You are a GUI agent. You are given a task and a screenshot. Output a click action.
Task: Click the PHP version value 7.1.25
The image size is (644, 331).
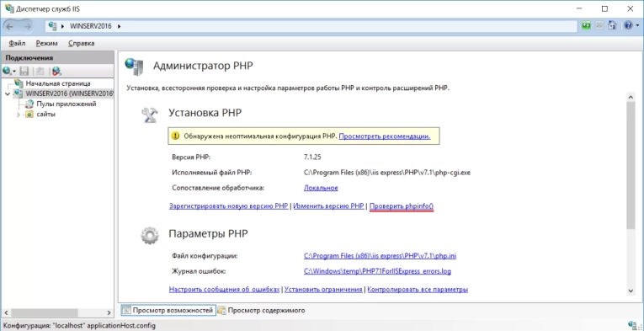pyautogui.click(x=312, y=157)
